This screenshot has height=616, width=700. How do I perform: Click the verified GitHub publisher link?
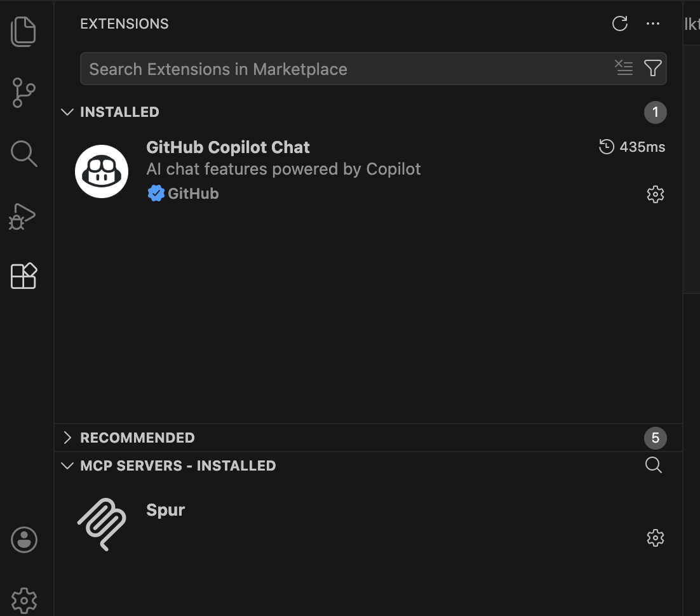point(183,193)
